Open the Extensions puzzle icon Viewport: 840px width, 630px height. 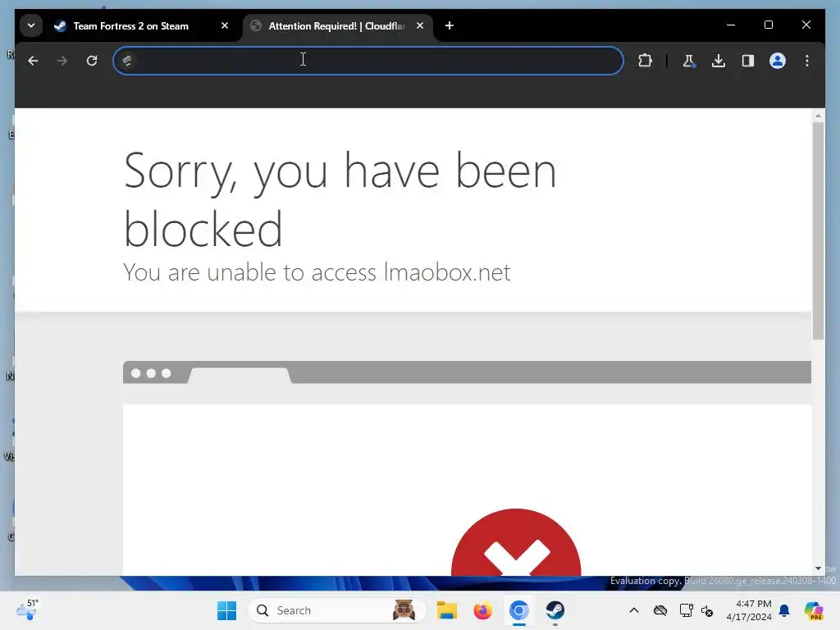click(x=646, y=61)
